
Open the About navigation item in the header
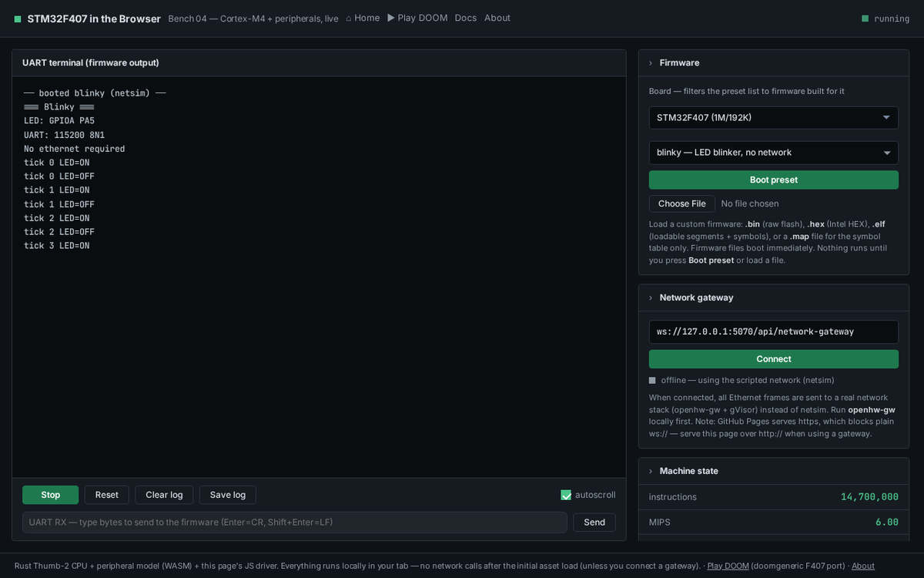coord(497,18)
